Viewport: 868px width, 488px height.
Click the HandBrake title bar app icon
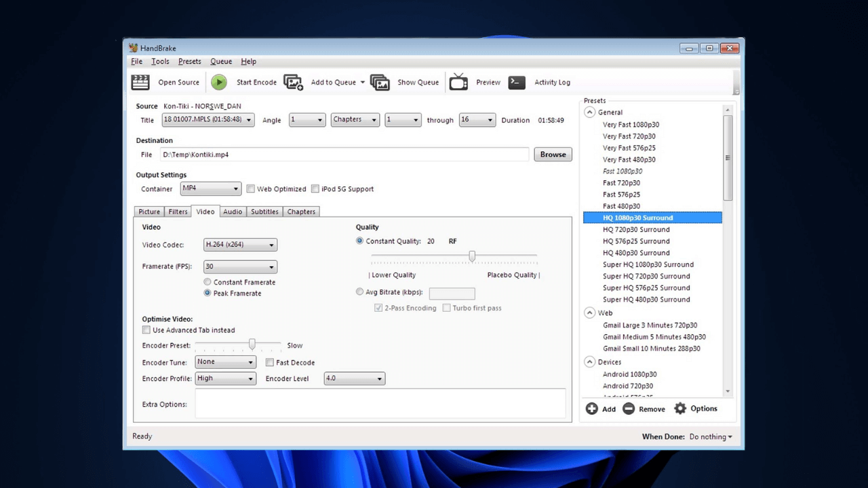tap(134, 48)
